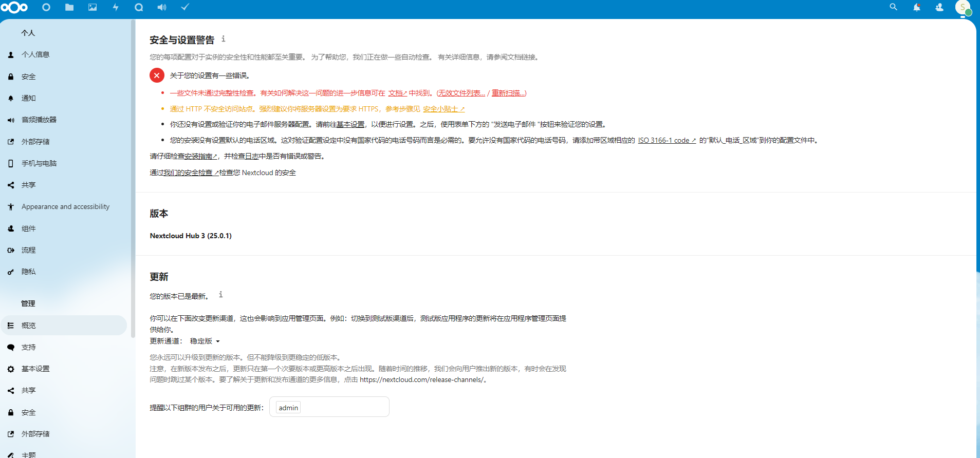Click the search magnifier icon
Image resolution: width=980 pixels, height=458 pixels.
tap(893, 7)
